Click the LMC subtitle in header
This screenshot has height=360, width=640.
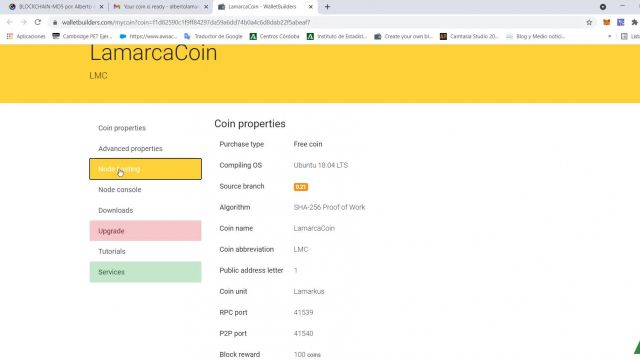(x=98, y=76)
